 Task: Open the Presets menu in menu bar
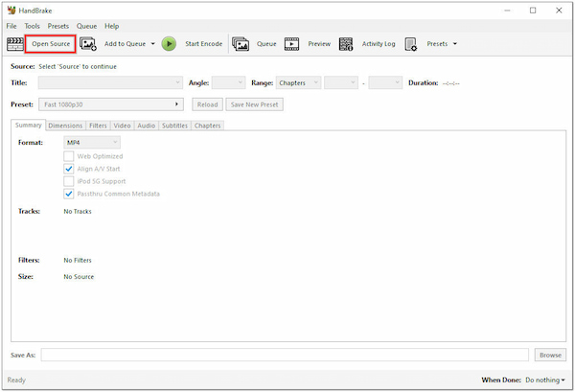tap(58, 26)
